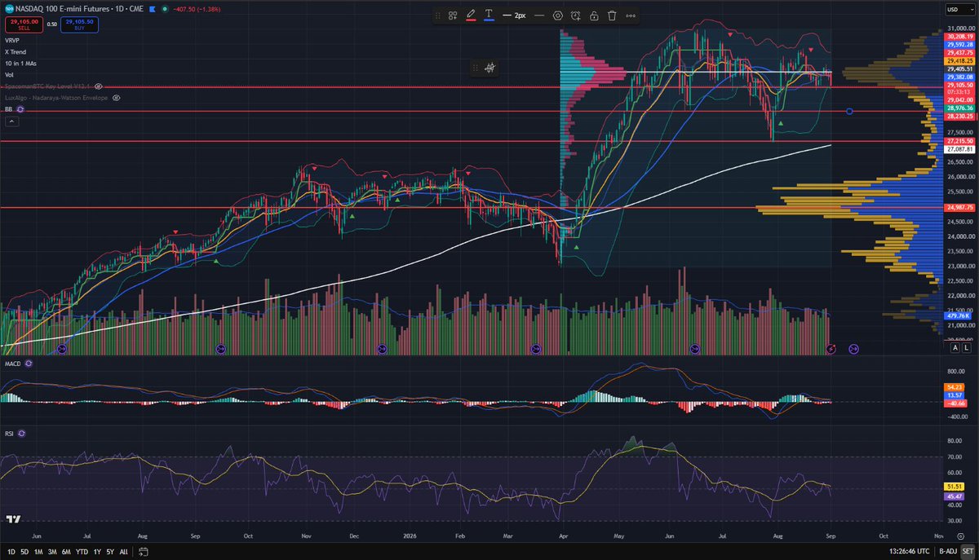Switch to the 1M time range
Viewport: 979px width, 560px height.
(40, 552)
